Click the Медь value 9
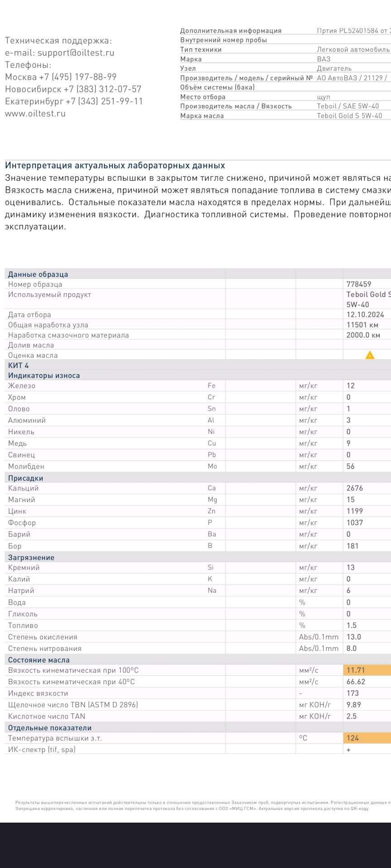This screenshot has height=868, width=391. click(348, 443)
